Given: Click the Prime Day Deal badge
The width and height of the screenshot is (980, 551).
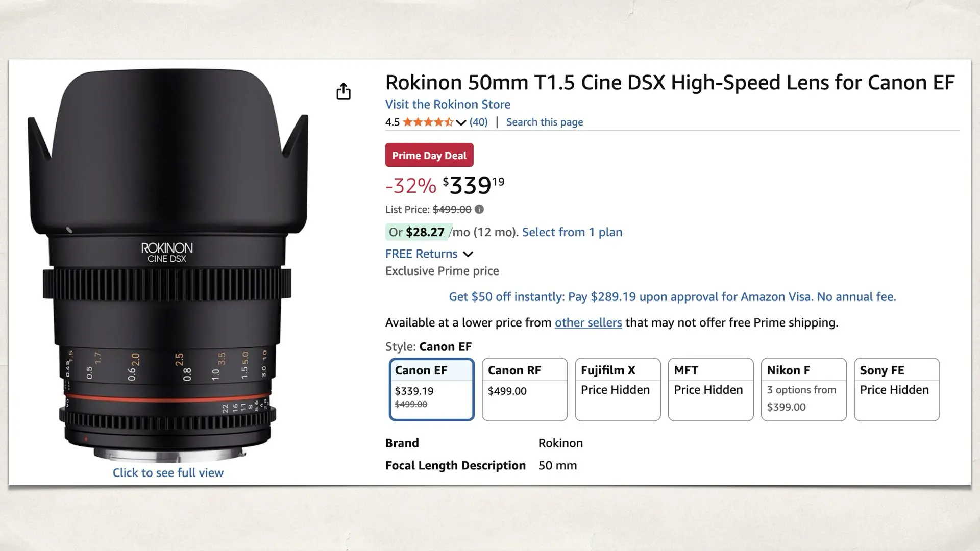Looking at the screenshot, I should click(429, 155).
